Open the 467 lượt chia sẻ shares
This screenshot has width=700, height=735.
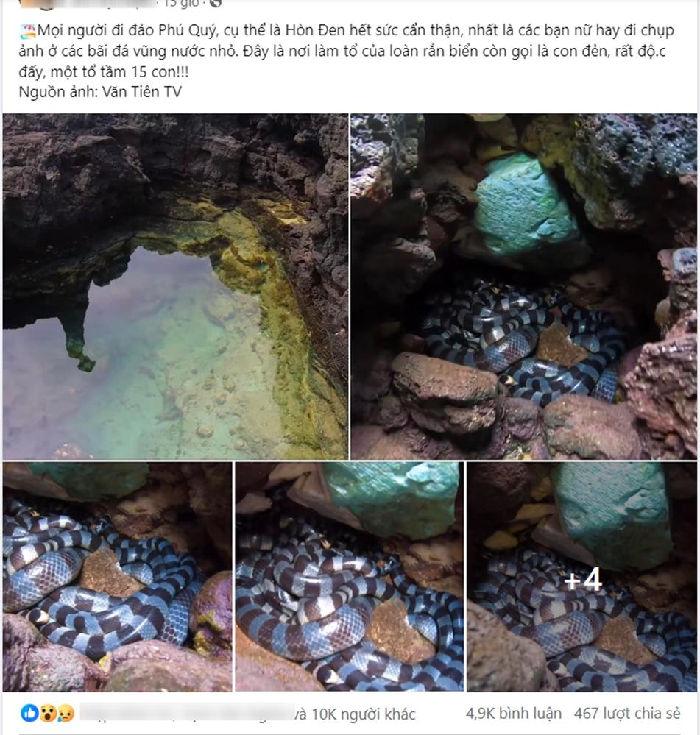pos(627,714)
